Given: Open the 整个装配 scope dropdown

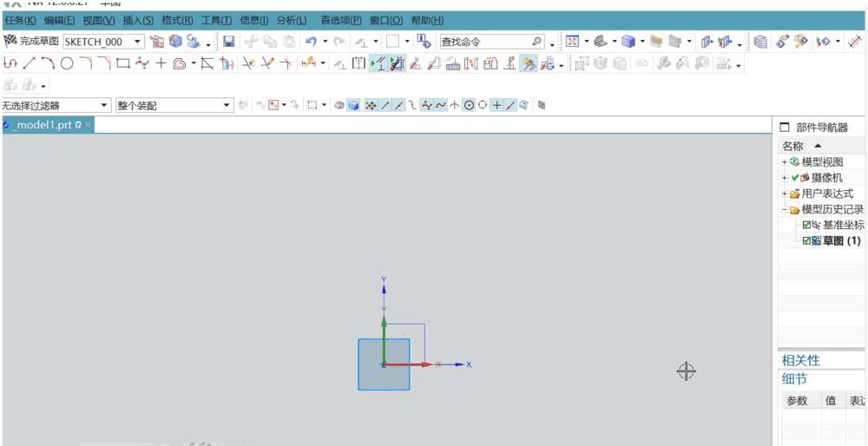Looking at the screenshot, I should (227, 105).
